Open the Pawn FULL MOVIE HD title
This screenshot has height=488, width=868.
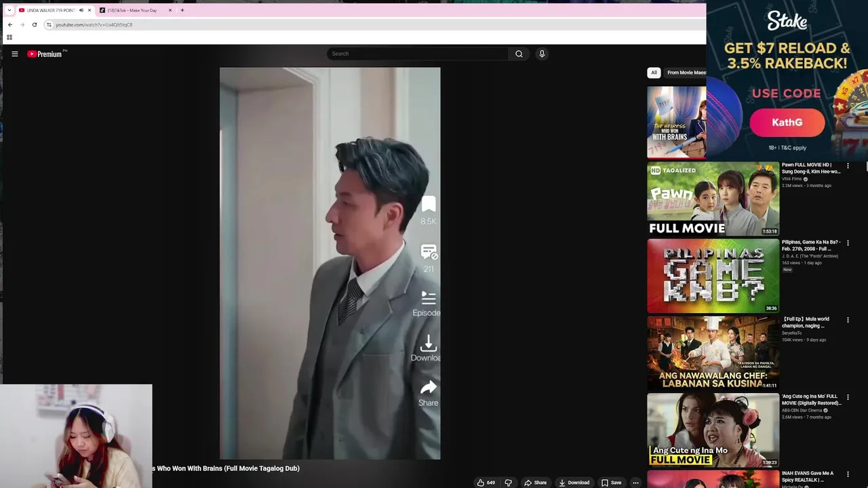pyautogui.click(x=811, y=168)
